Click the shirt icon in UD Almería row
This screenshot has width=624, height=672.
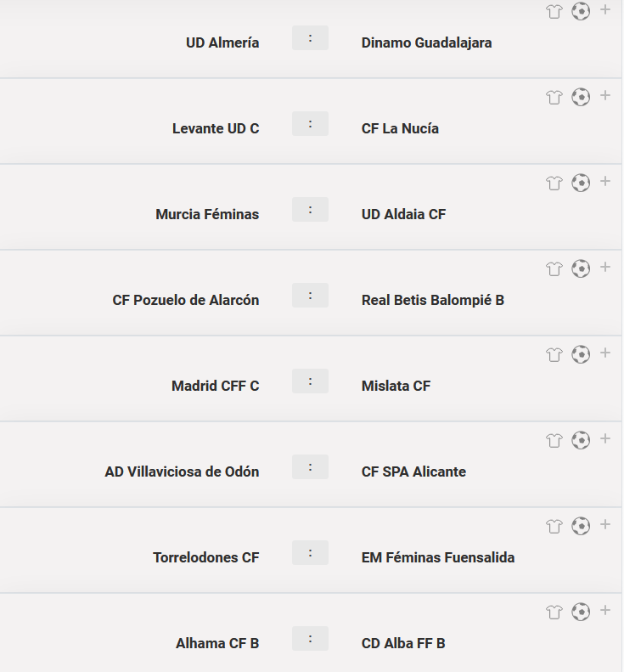tap(554, 12)
